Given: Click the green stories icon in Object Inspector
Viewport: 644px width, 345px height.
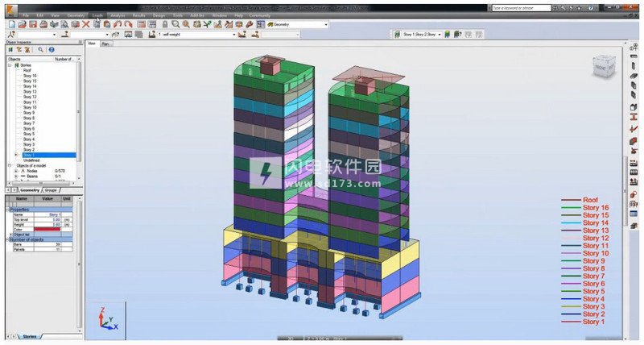Looking at the screenshot, I should point(10,49).
